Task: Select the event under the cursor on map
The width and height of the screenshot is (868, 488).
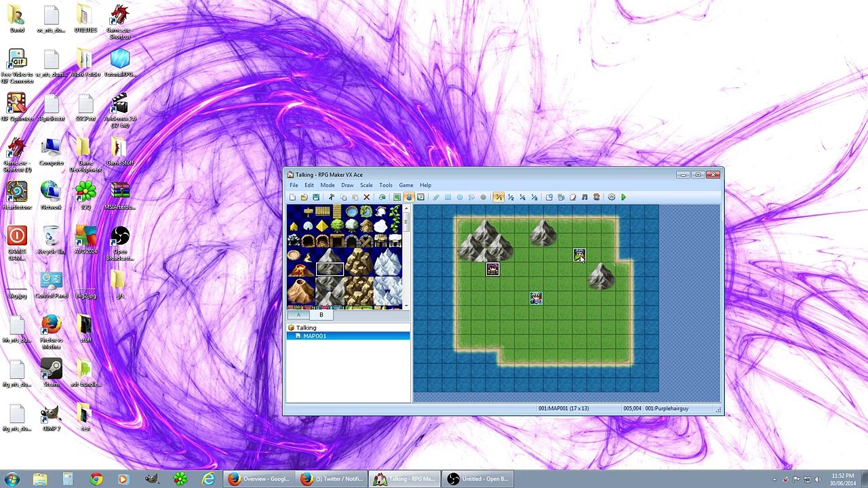Action: tap(578, 256)
